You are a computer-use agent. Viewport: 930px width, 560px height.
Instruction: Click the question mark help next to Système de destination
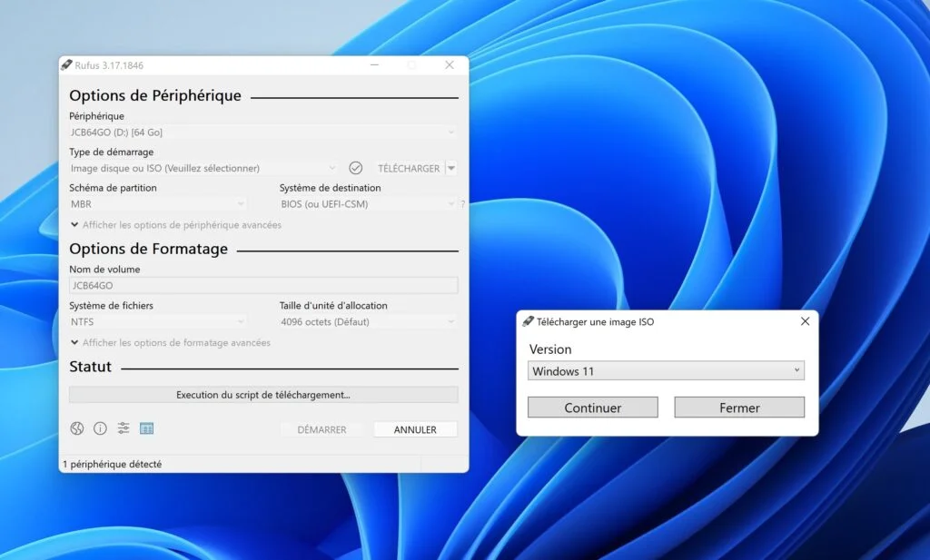(x=462, y=204)
